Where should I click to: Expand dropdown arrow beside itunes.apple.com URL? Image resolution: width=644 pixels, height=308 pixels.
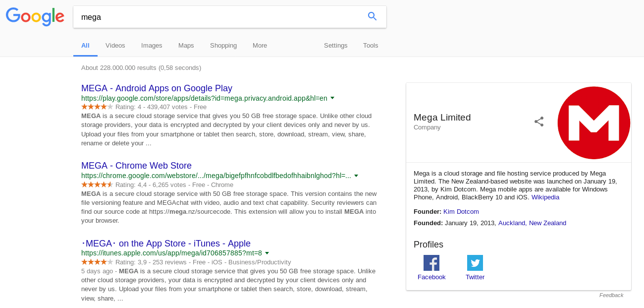pos(267,253)
